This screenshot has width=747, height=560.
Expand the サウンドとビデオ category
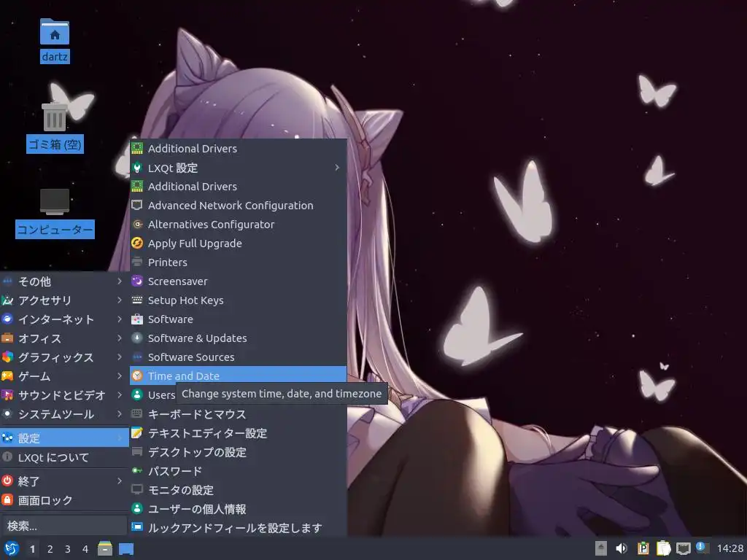point(64,395)
